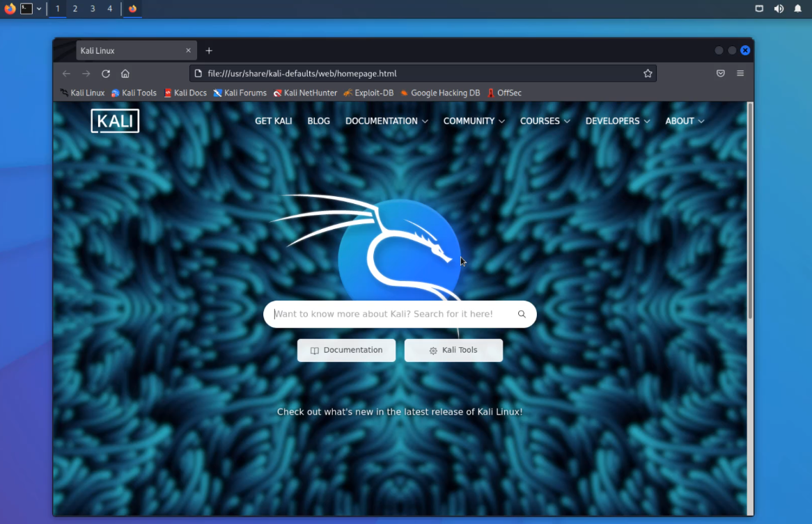Open the Save to Pocket icon
The width and height of the screenshot is (812, 524).
[x=720, y=74]
